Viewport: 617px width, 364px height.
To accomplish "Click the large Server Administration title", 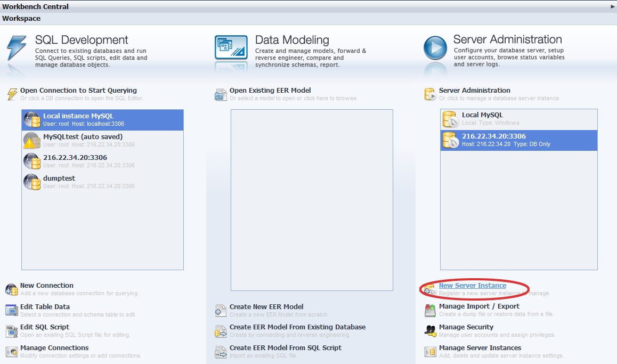I will tap(508, 39).
